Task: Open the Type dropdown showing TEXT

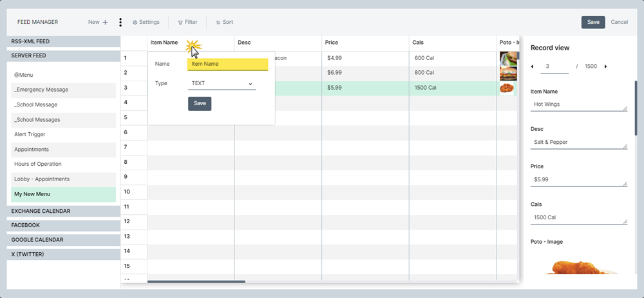Action: click(222, 84)
